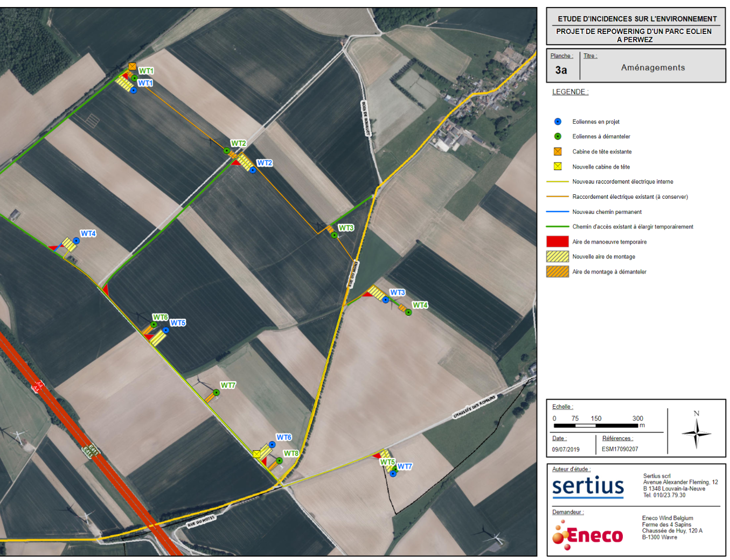The width and height of the screenshot is (730, 560).
Task: Click the 'Rue du Motel' road label
Action: 201,521
